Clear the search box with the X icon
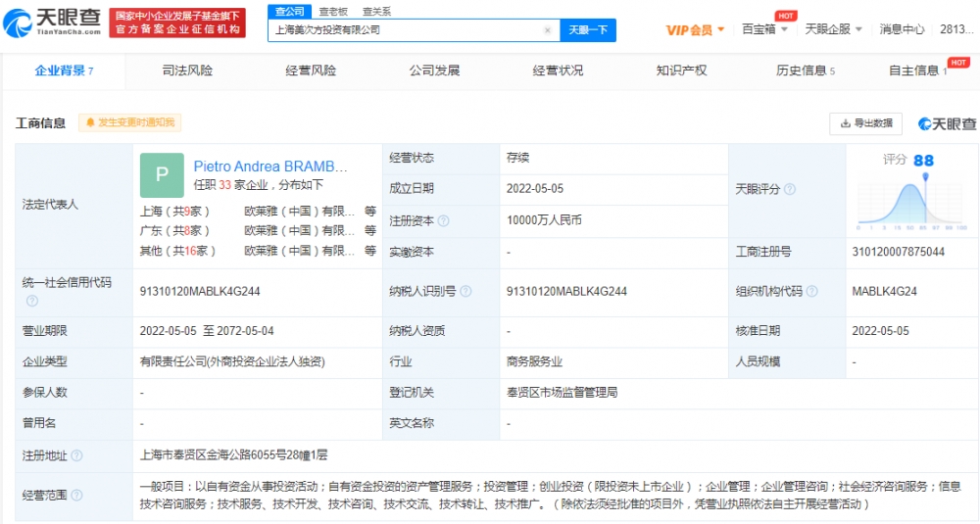Image resolution: width=980 pixels, height=524 pixels. coord(548,30)
